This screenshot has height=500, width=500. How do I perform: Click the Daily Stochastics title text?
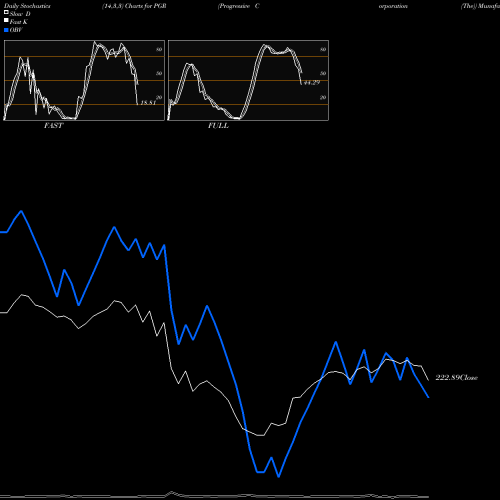tap(27, 6)
